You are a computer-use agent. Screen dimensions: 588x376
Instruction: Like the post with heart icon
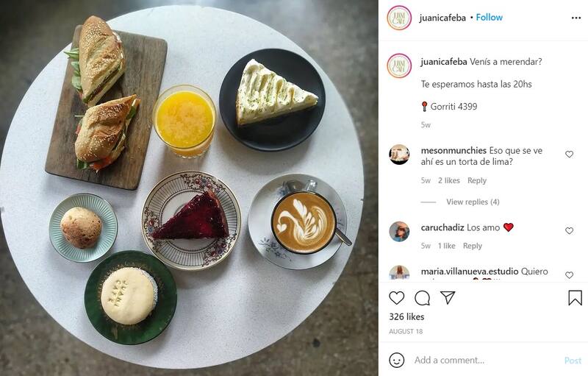tap(396, 298)
